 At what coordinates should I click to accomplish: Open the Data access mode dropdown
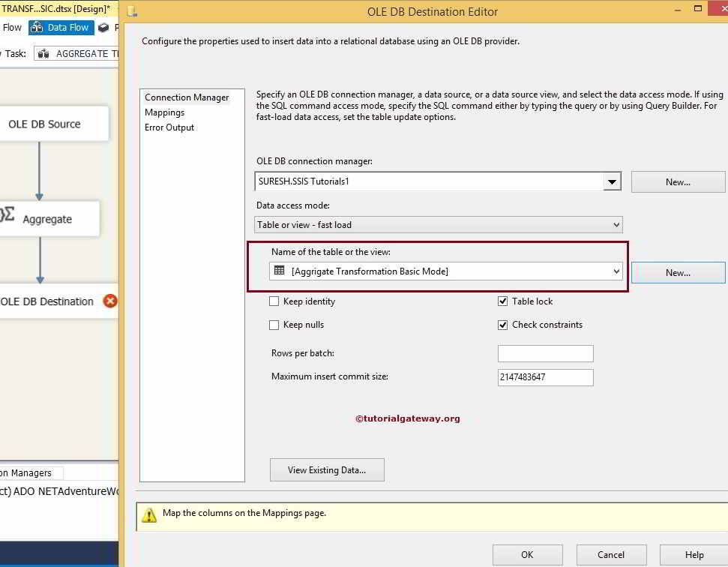click(615, 224)
